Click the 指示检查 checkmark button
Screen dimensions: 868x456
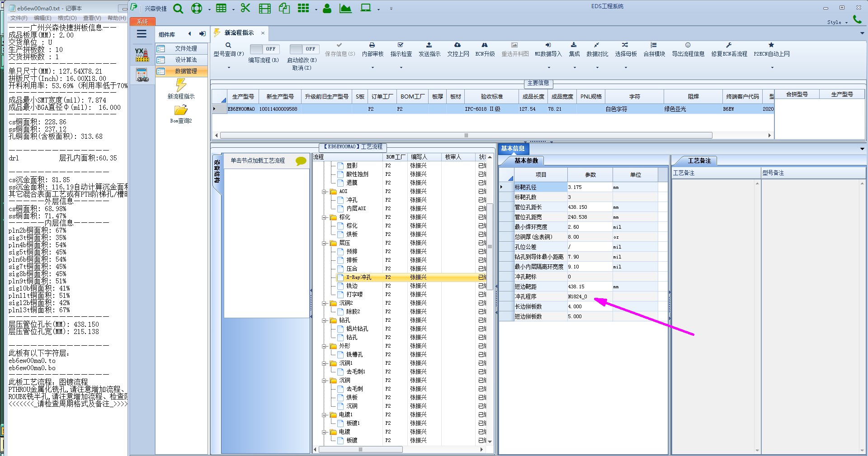(x=401, y=49)
